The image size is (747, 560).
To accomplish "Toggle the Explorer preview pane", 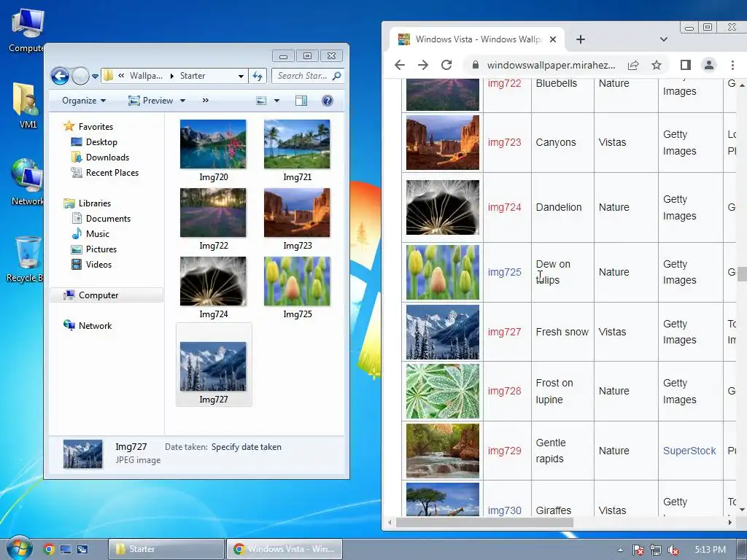I will point(301,101).
